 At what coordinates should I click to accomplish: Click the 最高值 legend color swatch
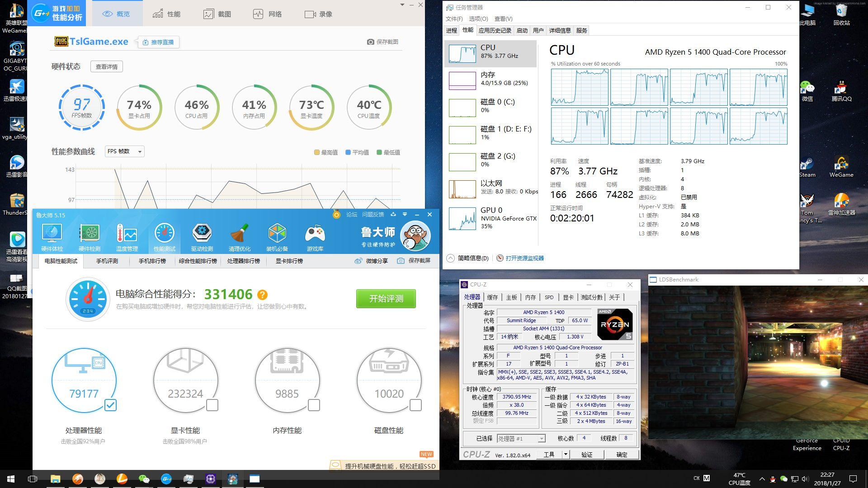coord(317,153)
